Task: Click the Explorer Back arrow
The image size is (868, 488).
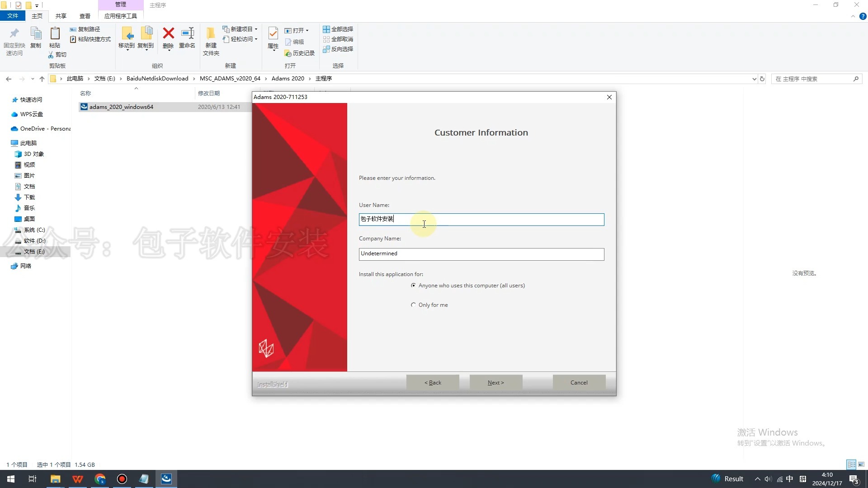Action: click(9, 79)
